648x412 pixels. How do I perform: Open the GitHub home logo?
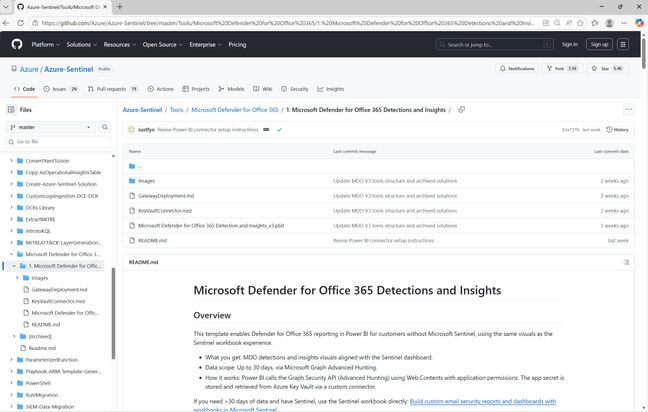click(x=17, y=44)
